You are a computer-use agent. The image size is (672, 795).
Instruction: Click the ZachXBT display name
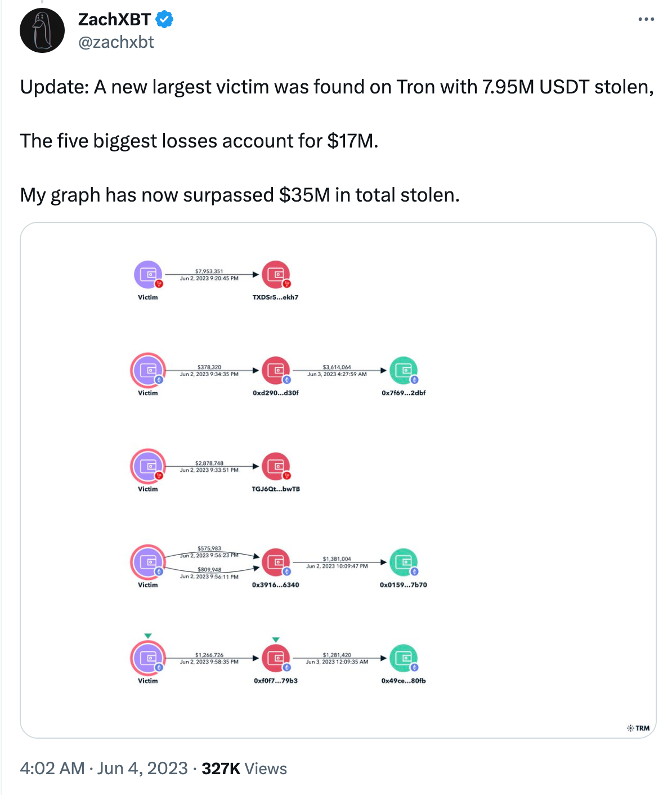click(x=114, y=20)
